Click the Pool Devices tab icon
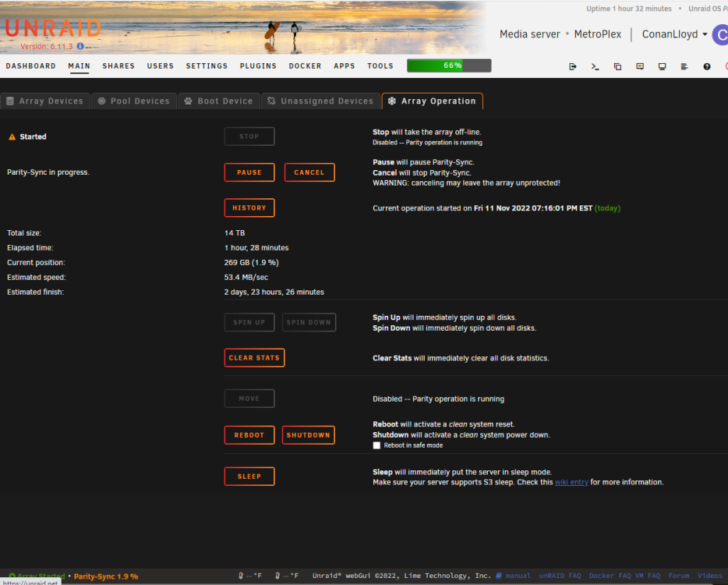This screenshot has height=585, width=728. click(x=101, y=101)
